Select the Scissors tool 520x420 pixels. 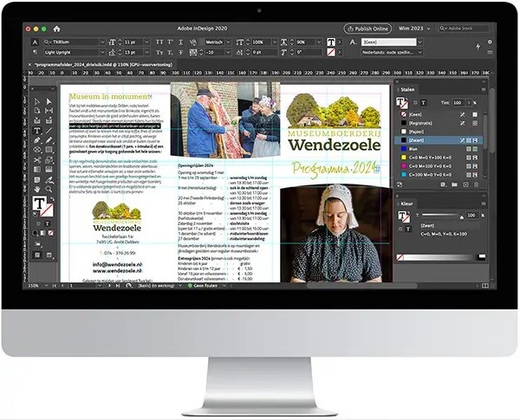point(36,160)
